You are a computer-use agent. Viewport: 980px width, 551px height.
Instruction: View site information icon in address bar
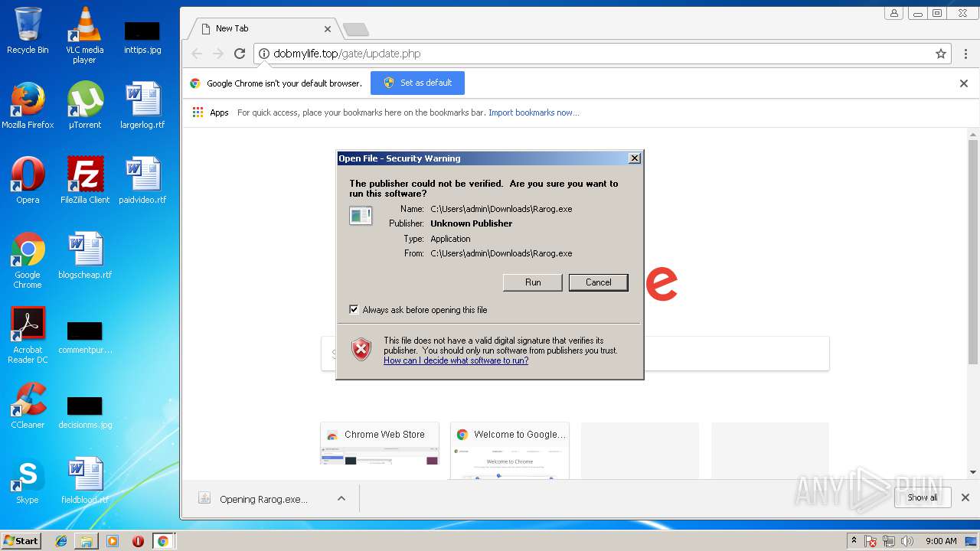pos(264,54)
